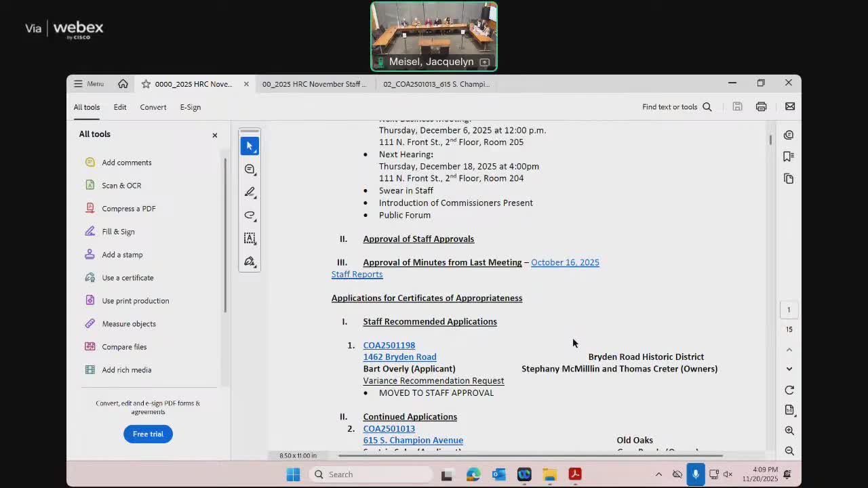
Task: Switch to the Edit tab
Action: pyautogui.click(x=120, y=106)
